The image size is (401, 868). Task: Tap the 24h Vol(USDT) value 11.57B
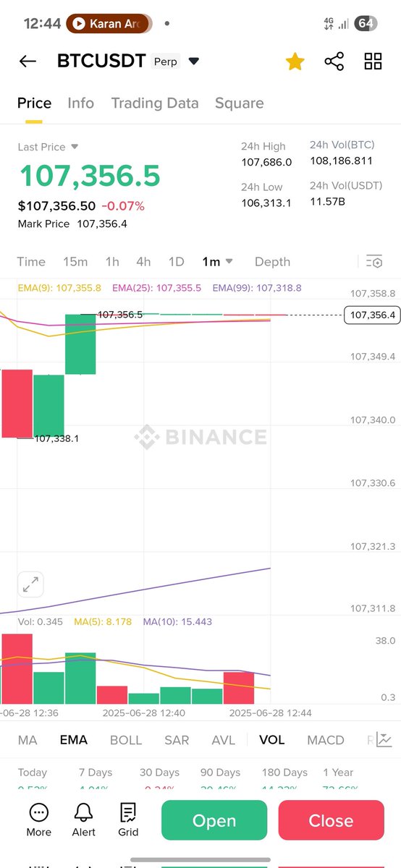tap(328, 201)
